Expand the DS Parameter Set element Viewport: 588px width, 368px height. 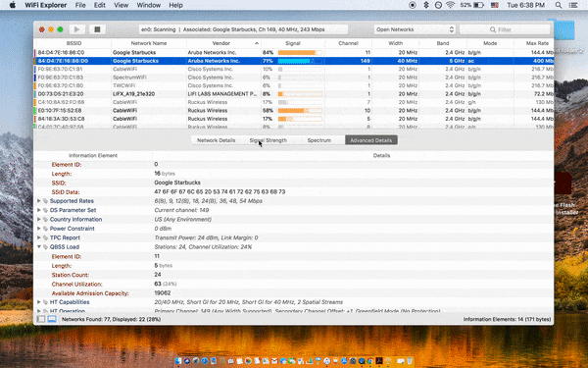point(38,210)
